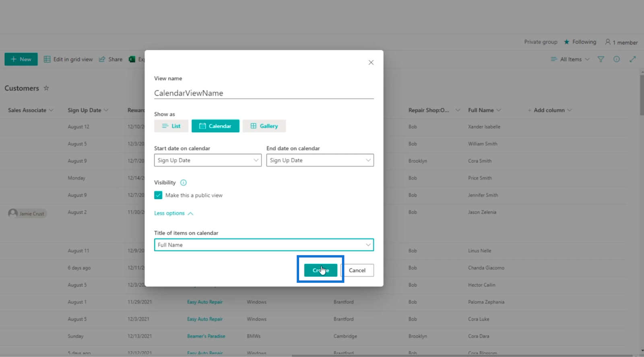The height and width of the screenshot is (357, 644).
Task: Click the Cora Dara cell
Action: [x=479, y=336]
